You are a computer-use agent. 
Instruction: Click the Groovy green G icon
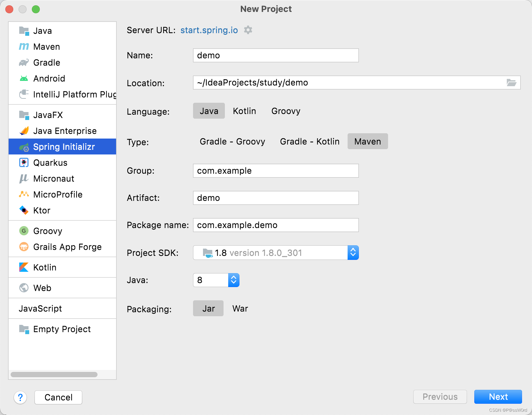click(x=24, y=231)
